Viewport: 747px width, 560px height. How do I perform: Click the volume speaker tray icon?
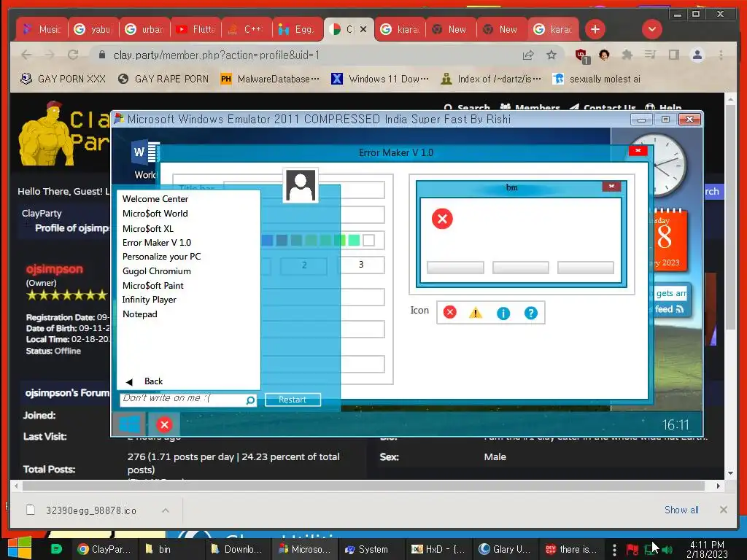click(667, 550)
